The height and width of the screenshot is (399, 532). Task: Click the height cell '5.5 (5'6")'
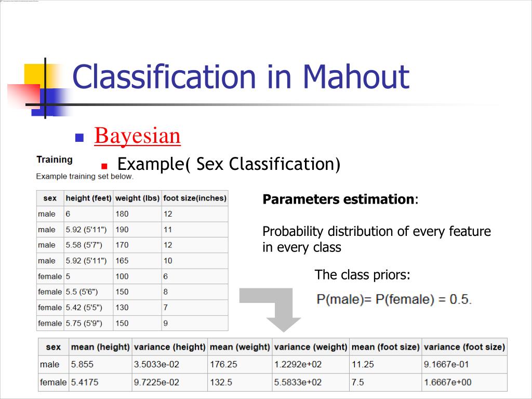[x=88, y=292]
